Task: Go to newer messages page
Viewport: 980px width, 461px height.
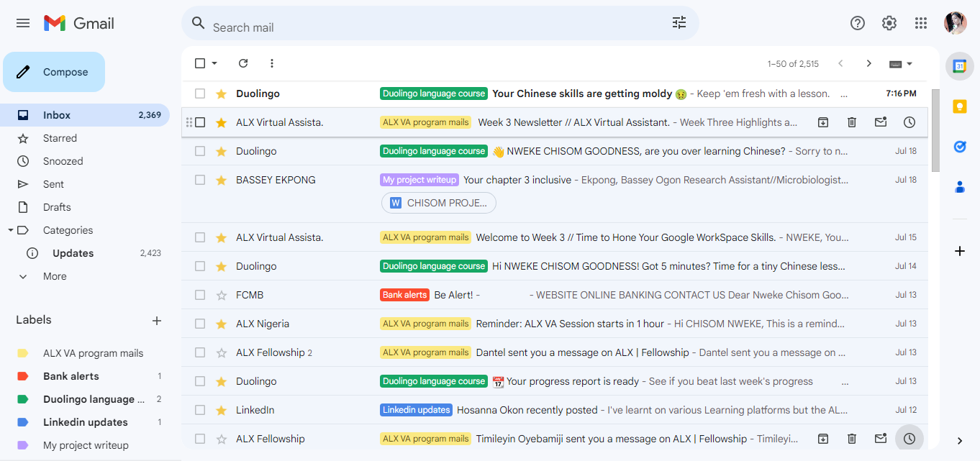Action: click(840, 63)
